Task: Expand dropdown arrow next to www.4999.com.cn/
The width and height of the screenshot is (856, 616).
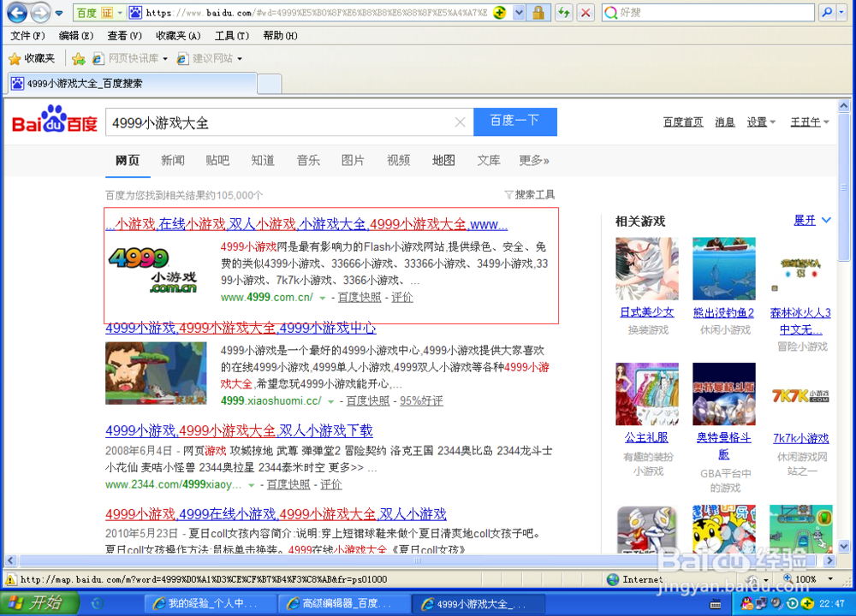Action: tap(322, 298)
